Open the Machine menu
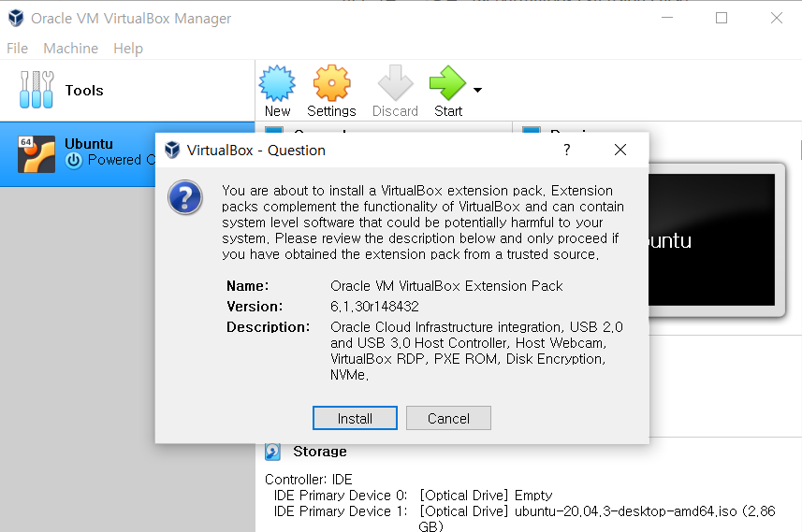This screenshot has width=802, height=532. pos(70,48)
